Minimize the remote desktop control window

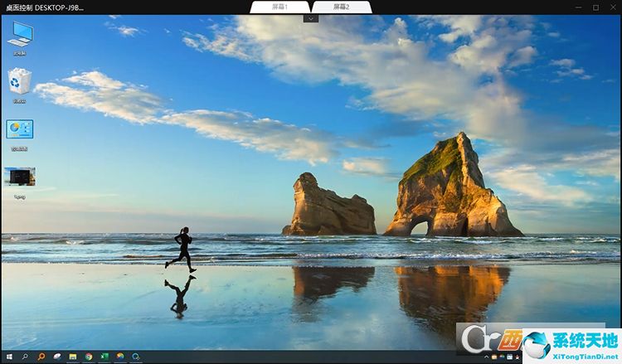tap(577, 7)
